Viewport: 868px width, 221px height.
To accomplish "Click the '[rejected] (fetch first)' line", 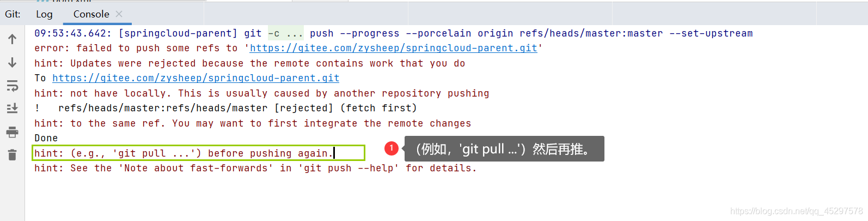I will click(x=237, y=109).
